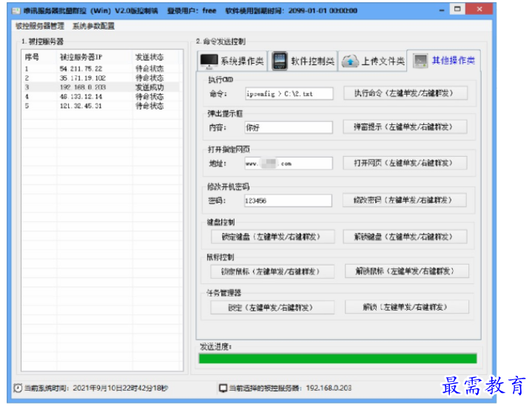Close the control window

pos(479,9)
